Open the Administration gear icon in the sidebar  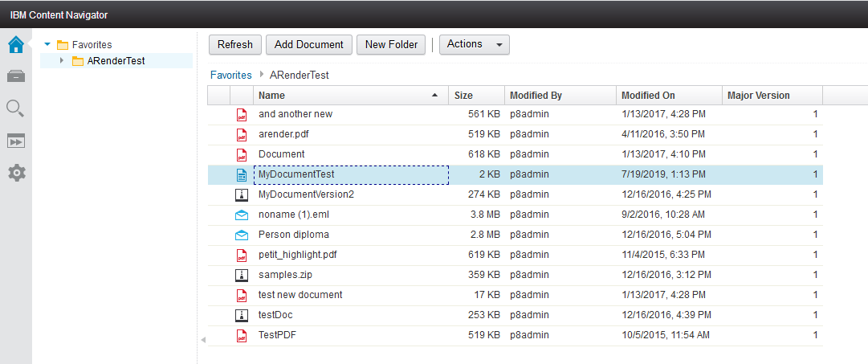[x=17, y=173]
